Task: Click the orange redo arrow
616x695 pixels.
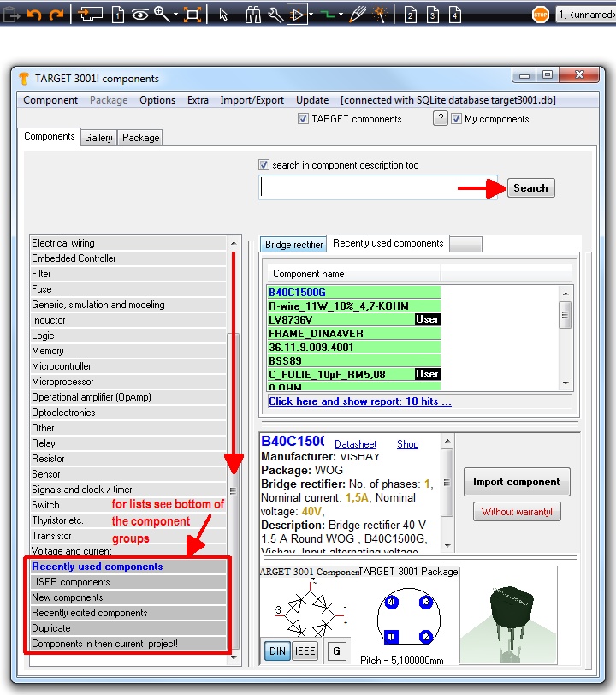Action: [56, 15]
